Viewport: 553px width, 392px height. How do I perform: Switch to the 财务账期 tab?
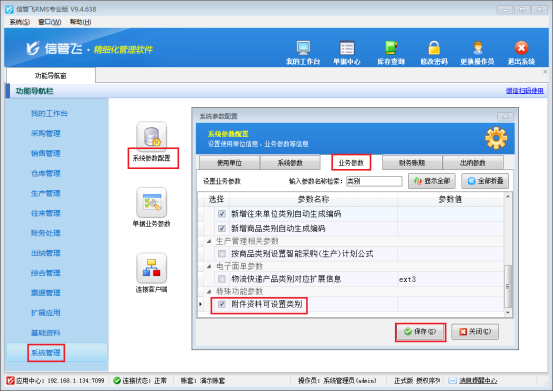[x=412, y=163]
